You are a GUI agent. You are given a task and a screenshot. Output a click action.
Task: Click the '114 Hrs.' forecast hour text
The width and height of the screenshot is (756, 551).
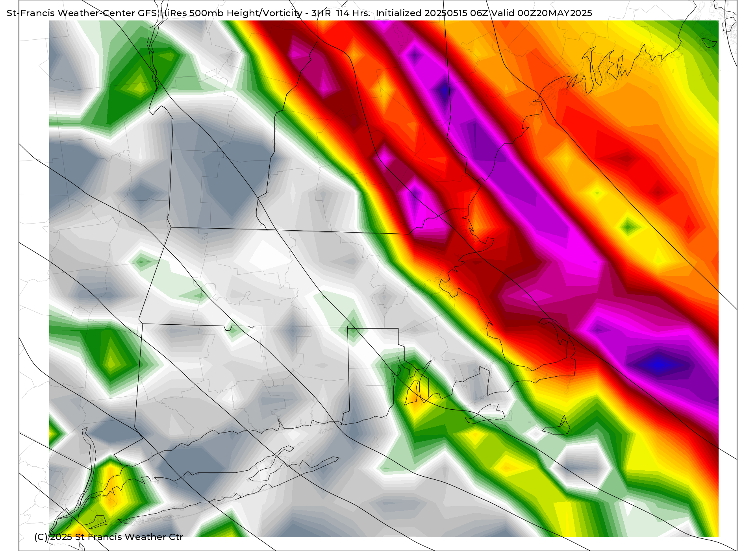click(x=353, y=13)
